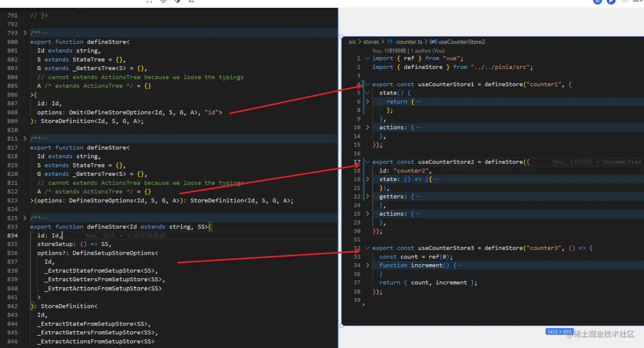Click 'storeSetup: () => SS,' on line 835

tap(74, 244)
